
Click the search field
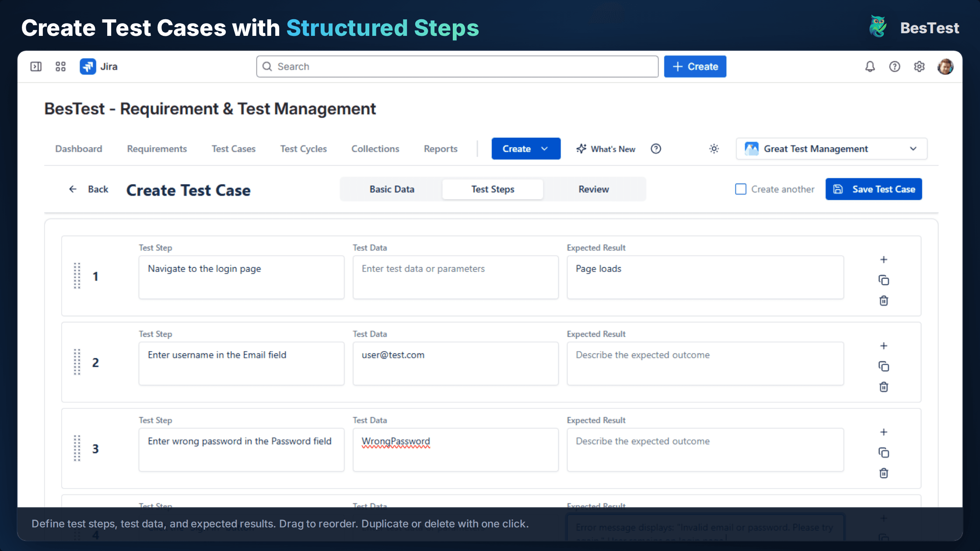[x=457, y=66]
